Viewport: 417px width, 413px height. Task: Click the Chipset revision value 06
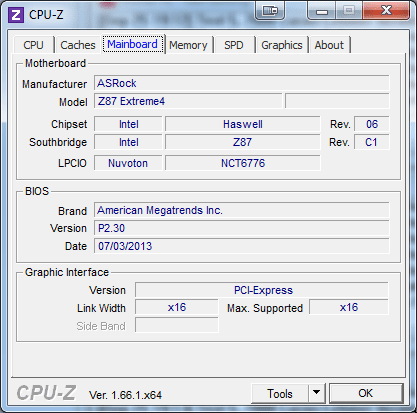click(372, 124)
